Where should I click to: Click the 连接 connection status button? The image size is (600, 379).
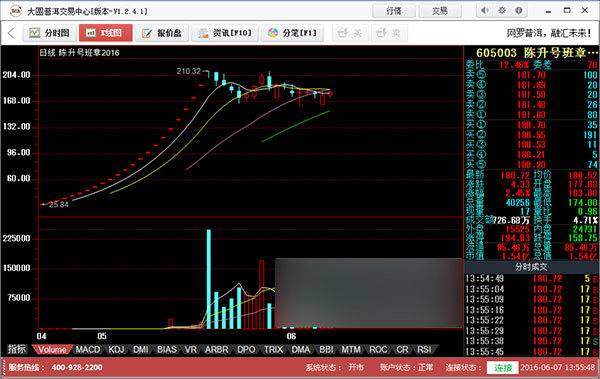pos(503,368)
